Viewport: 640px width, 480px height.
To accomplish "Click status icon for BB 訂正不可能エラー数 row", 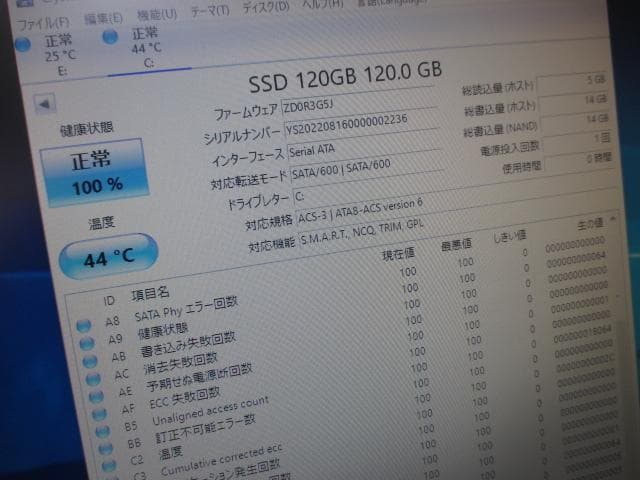I will (x=105, y=448).
